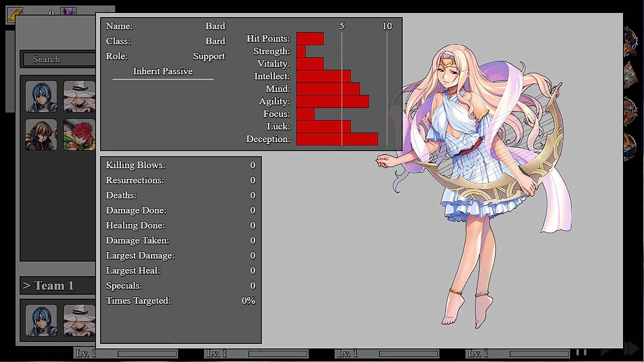Click the purple crystal currency icon
This screenshot has width=644, height=362.
(x=68, y=11)
